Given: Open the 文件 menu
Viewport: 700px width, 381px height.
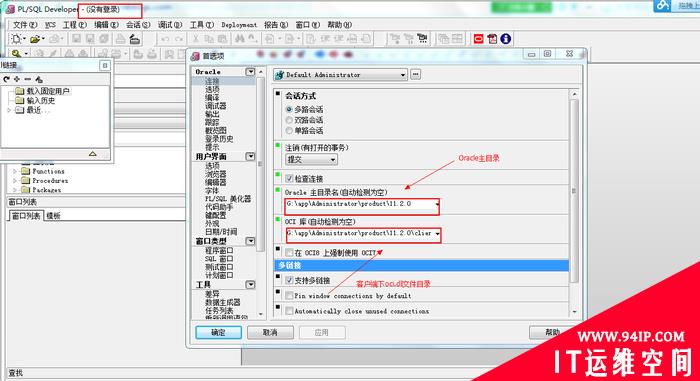Looking at the screenshot, I should point(25,25).
